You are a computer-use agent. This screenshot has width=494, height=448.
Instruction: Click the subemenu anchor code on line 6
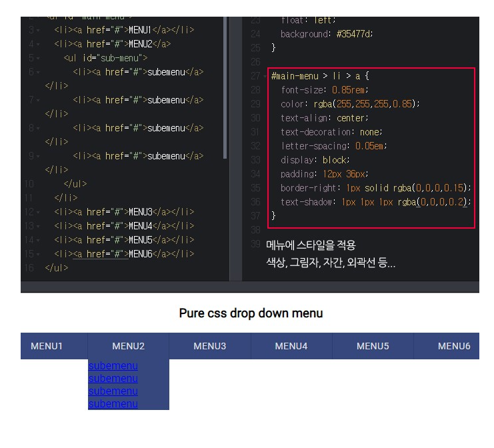pos(138,72)
